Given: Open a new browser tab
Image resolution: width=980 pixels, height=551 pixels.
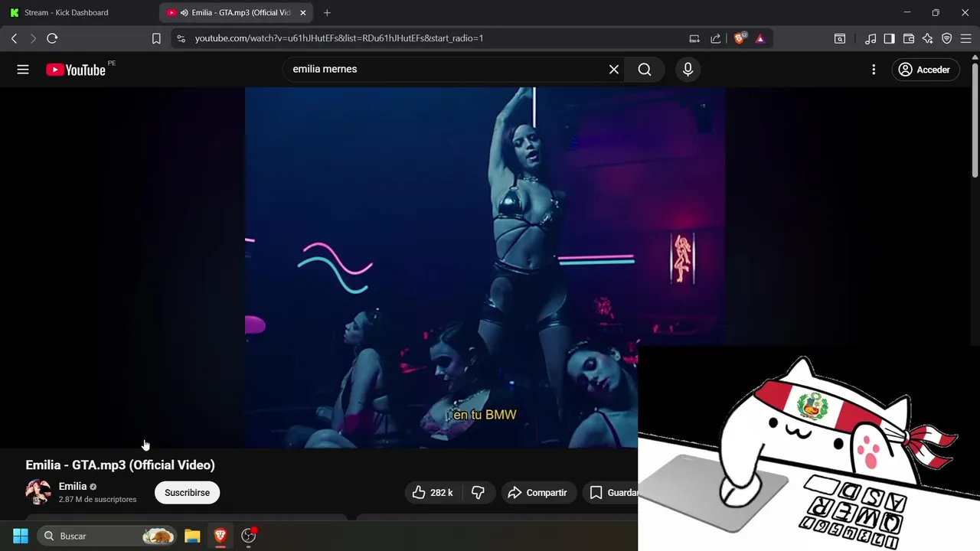Looking at the screenshot, I should click(327, 13).
